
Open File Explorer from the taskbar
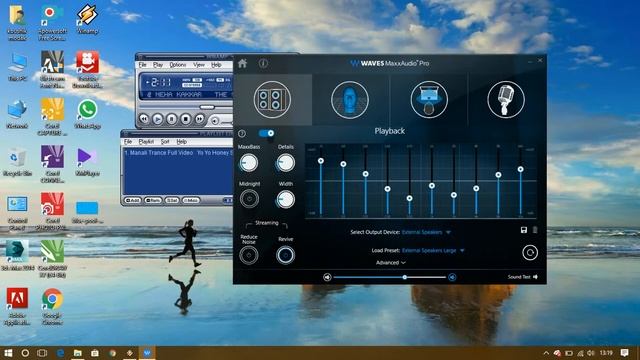[78, 353]
